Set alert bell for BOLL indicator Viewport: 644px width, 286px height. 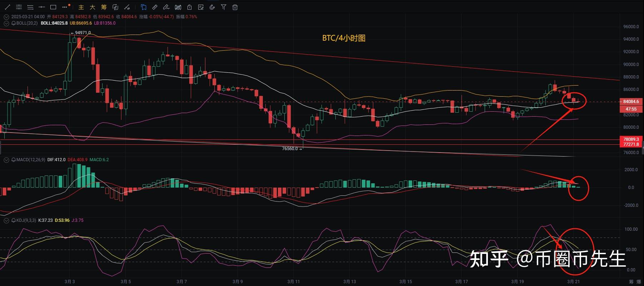pos(14,23)
